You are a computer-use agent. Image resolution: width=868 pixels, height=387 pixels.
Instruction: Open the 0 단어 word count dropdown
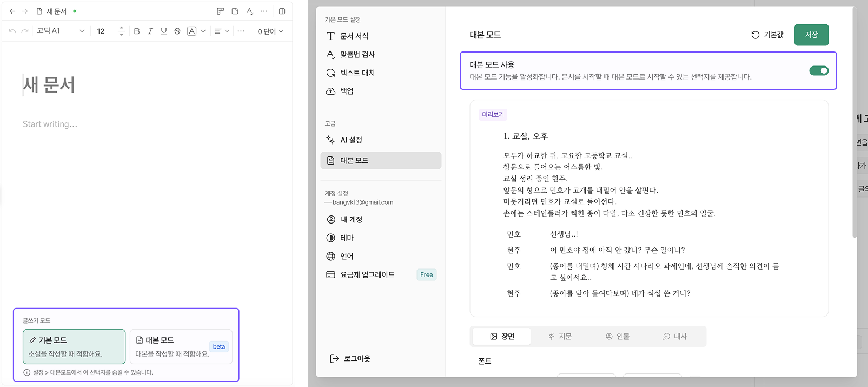(x=270, y=31)
